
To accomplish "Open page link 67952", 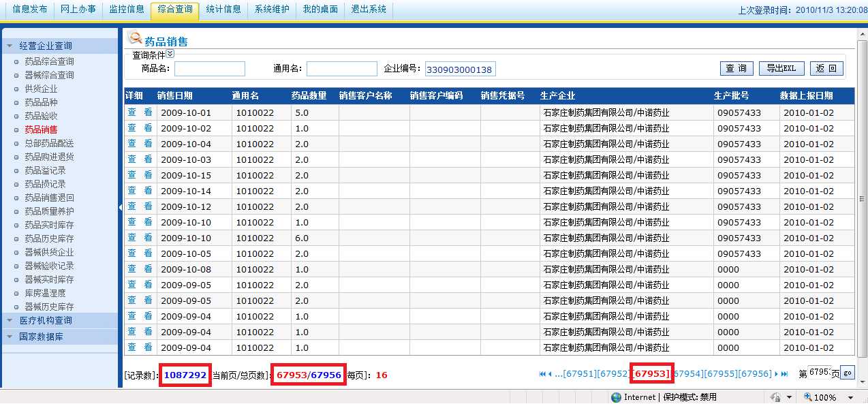I will tap(613, 374).
